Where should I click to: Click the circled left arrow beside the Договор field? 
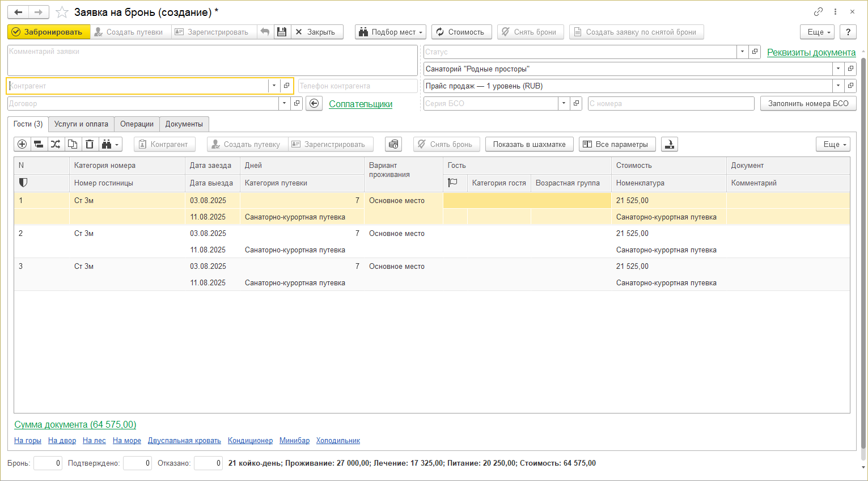[314, 104]
